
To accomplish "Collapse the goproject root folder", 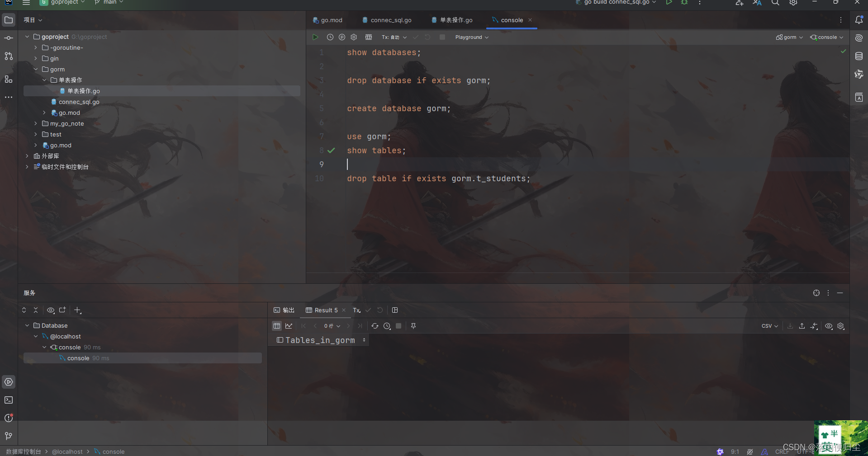I will coord(27,37).
